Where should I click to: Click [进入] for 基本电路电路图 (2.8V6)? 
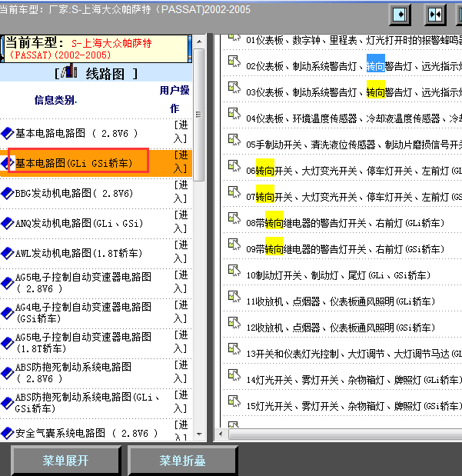click(181, 131)
